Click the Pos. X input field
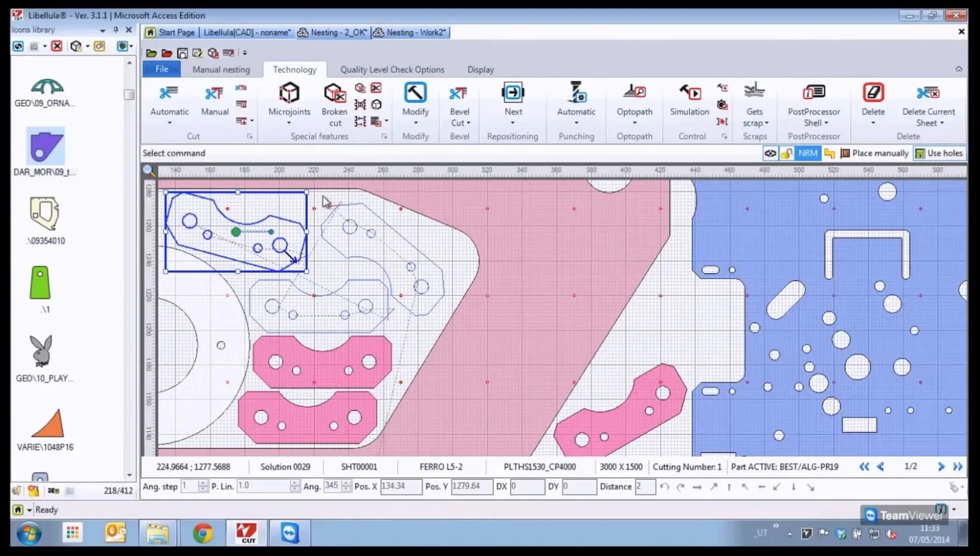 [401, 486]
